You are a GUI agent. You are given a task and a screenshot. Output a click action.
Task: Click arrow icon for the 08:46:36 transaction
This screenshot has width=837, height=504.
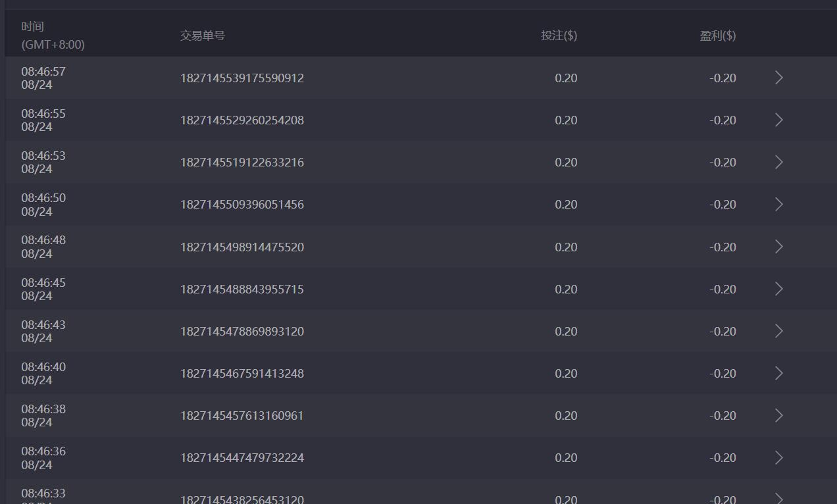tap(779, 457)
